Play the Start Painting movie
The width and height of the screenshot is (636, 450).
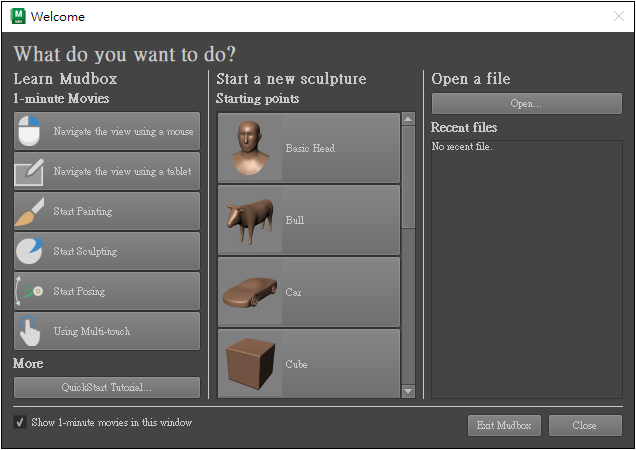point(107,211)
